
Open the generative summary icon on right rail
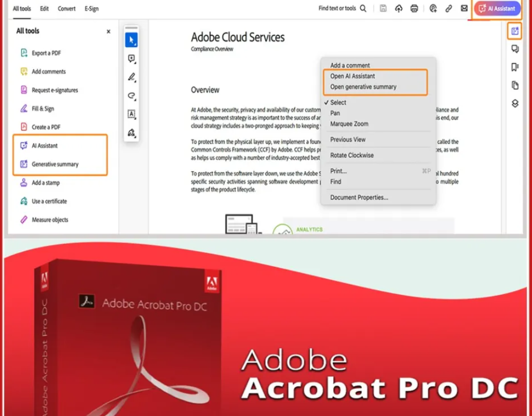(515, 31)
